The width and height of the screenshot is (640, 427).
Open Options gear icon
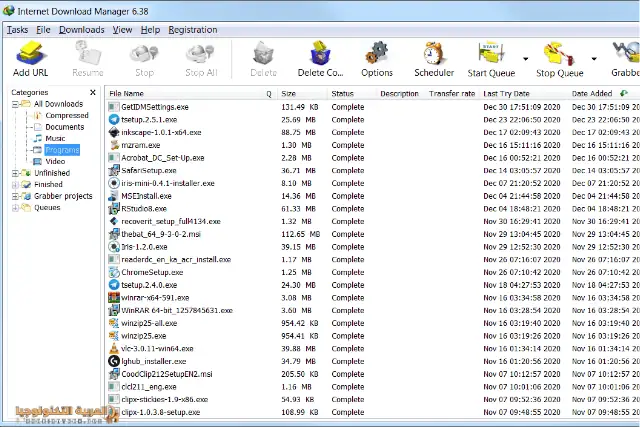[377, 53]
